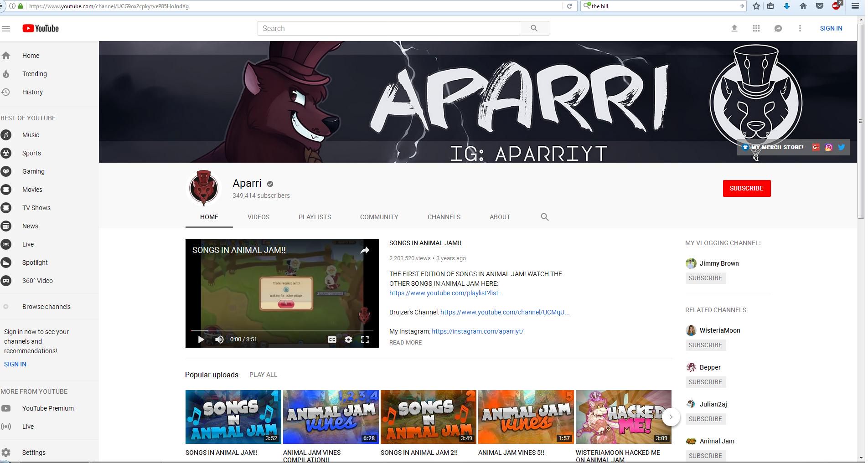This screenshot has width=868, height=463.
Task: Click MY MERCH STORE banner link
Action: [773, 147]
